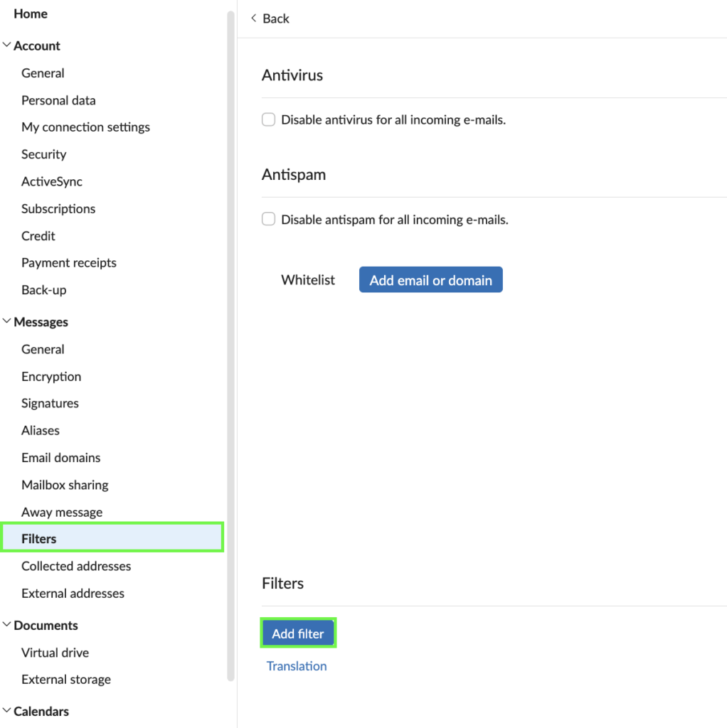The image size is (727, 728).
Task: Expand or collapse the Calendars section
Action: (x=7, y=711)
